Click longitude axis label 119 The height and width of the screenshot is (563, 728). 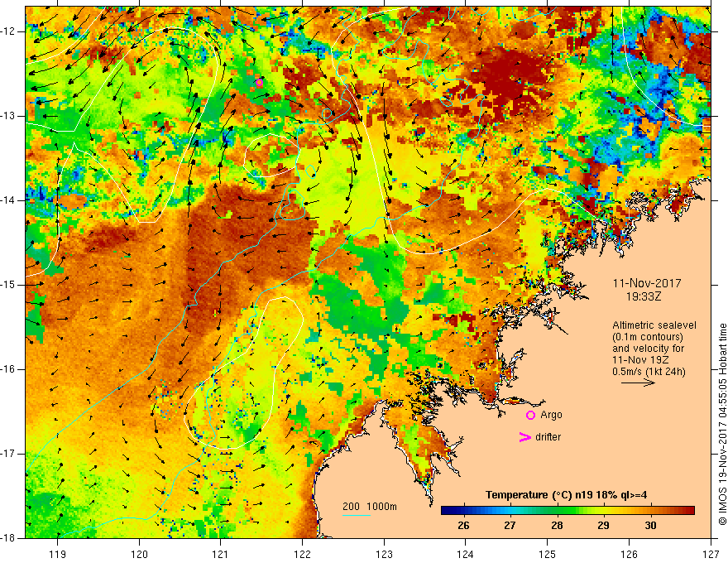[58, 554]
